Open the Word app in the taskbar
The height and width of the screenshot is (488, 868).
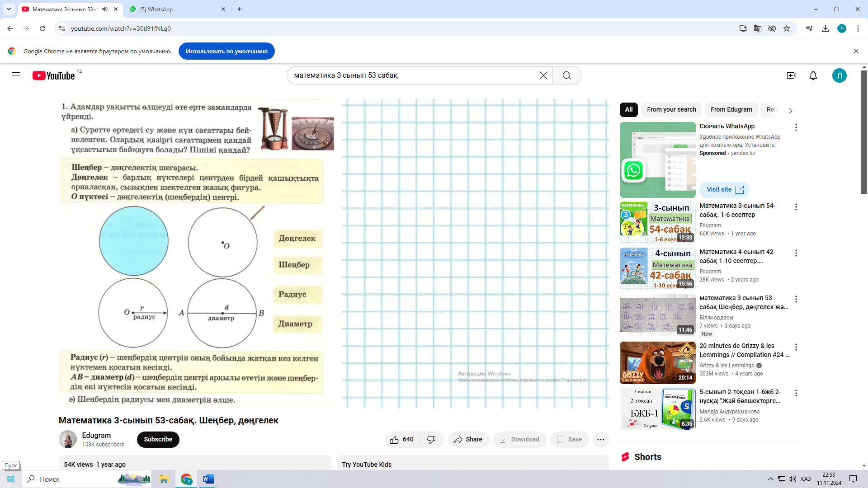tap(208, 479)
